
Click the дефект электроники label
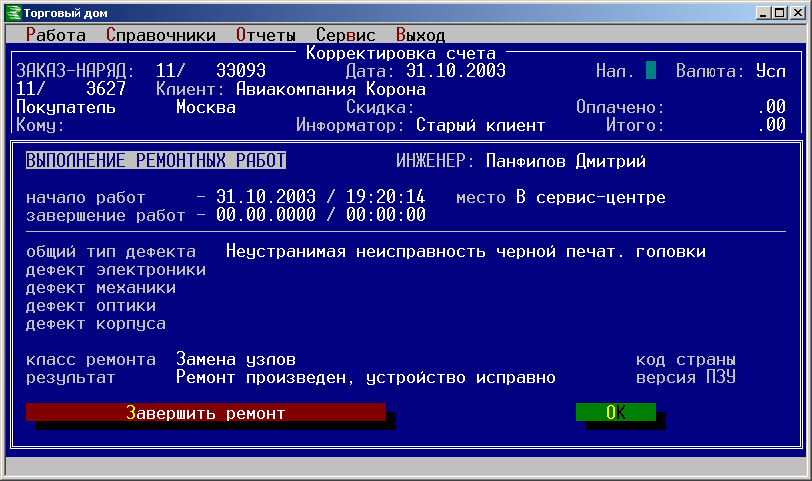116,270
